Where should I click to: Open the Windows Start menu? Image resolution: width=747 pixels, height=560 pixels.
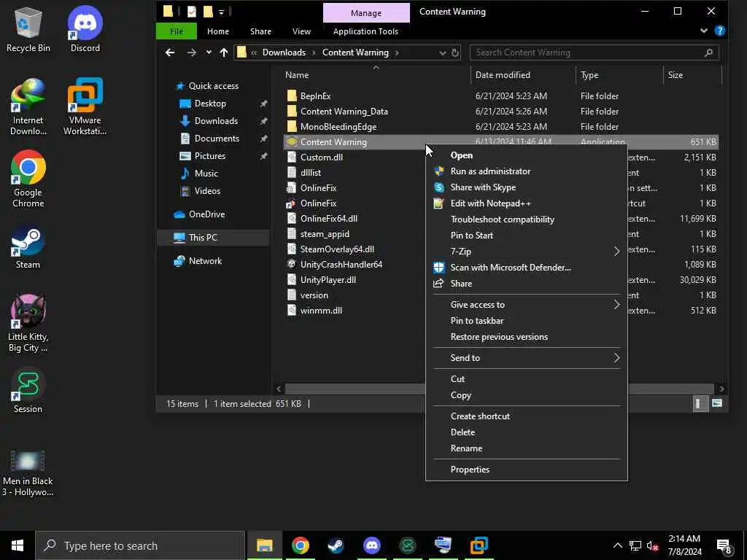point(18,545)
